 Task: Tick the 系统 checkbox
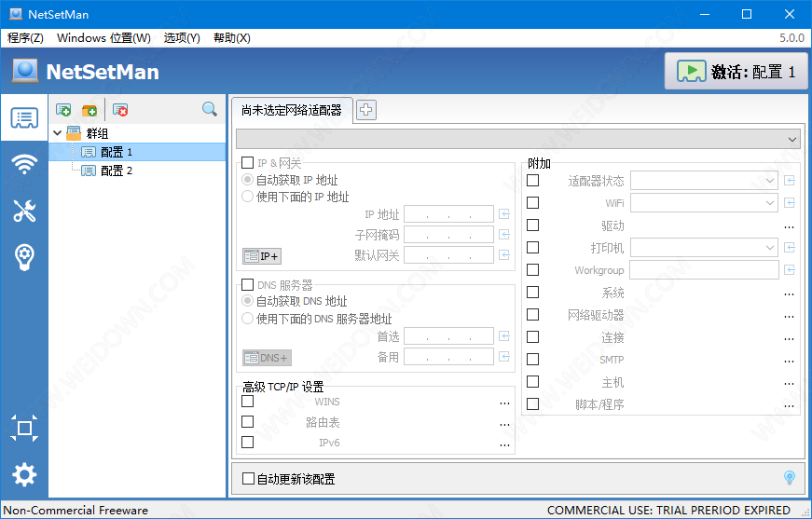[x=533, y=293]
